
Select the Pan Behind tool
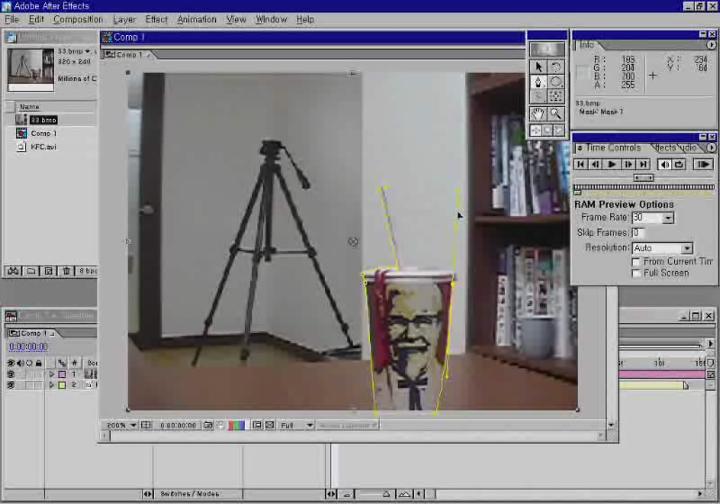(x=556, y=96)
